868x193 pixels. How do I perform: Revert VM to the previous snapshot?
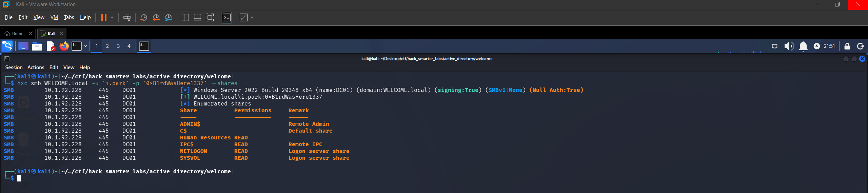tap(156, 17)
